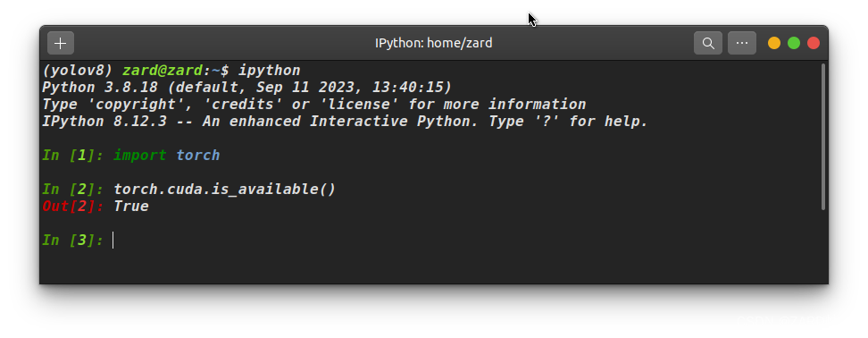Click the green In [1] prompt label

click(73, 156)
